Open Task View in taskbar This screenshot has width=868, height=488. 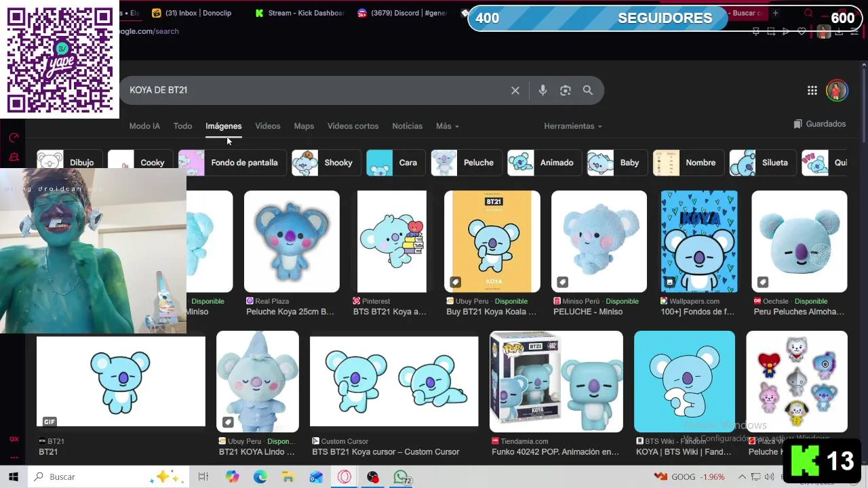coord(203,477)
